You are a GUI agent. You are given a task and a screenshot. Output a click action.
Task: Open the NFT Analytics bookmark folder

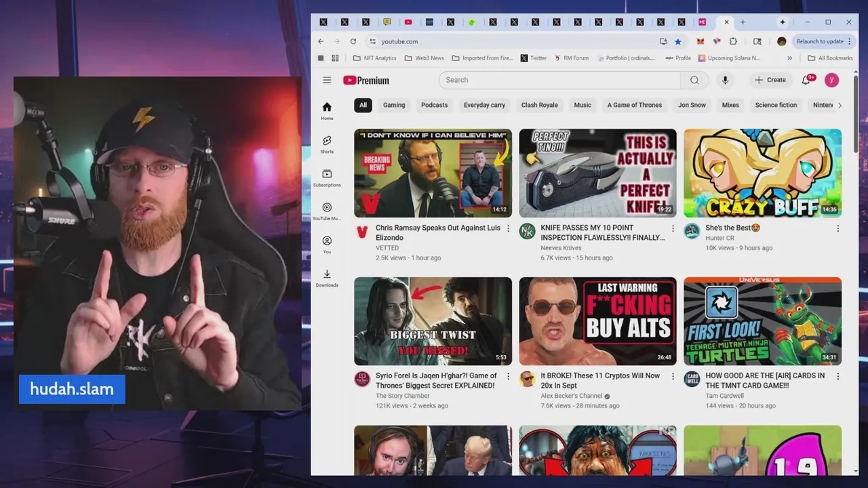pos(376,58)
